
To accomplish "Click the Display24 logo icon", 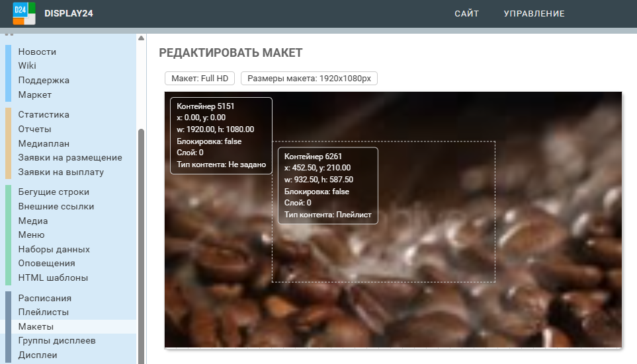I will (x=24, y=13).
